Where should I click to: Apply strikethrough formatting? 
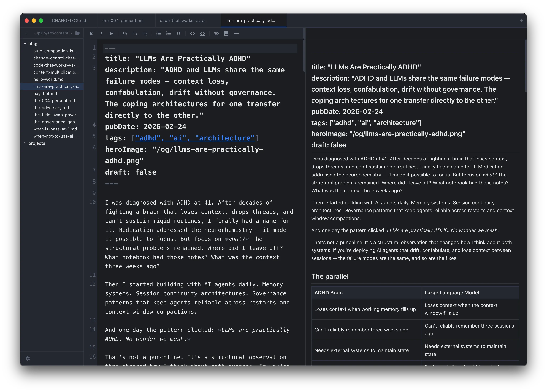click(x=111, y=34)
